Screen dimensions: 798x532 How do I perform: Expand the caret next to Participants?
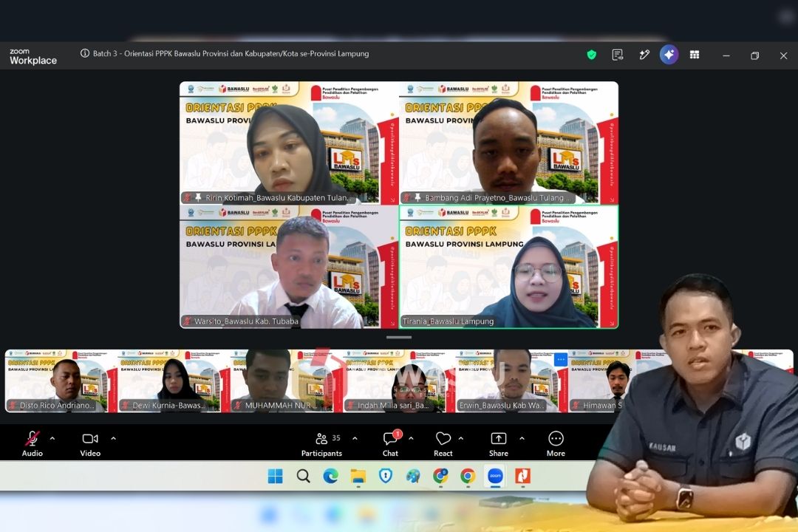pos(355,438)
